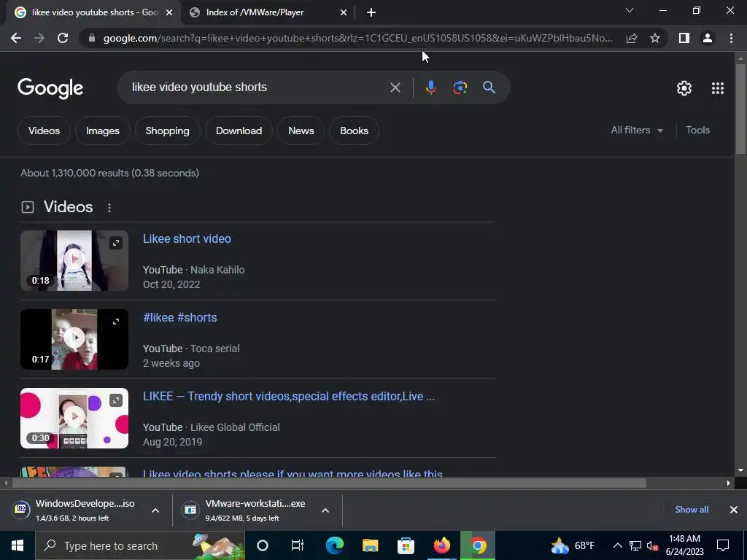Open Likee short video link
The width and height of the screenshot is (747, 560).
tap(187, 239)
